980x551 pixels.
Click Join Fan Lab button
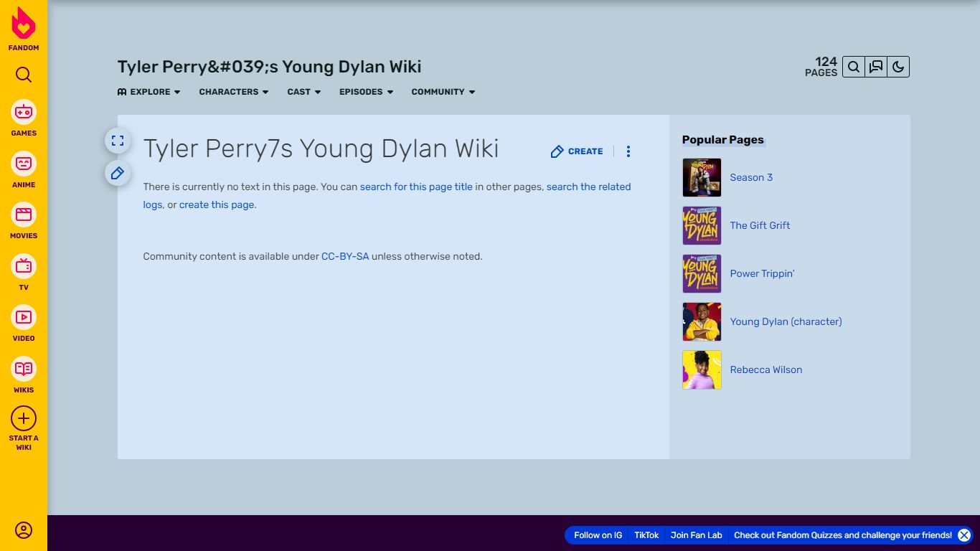[696, 535]
